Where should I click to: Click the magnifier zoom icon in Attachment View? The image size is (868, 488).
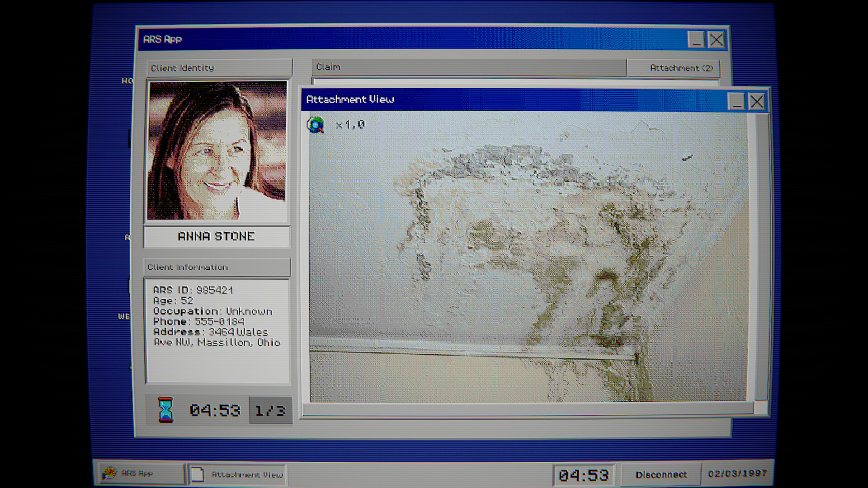316,125
